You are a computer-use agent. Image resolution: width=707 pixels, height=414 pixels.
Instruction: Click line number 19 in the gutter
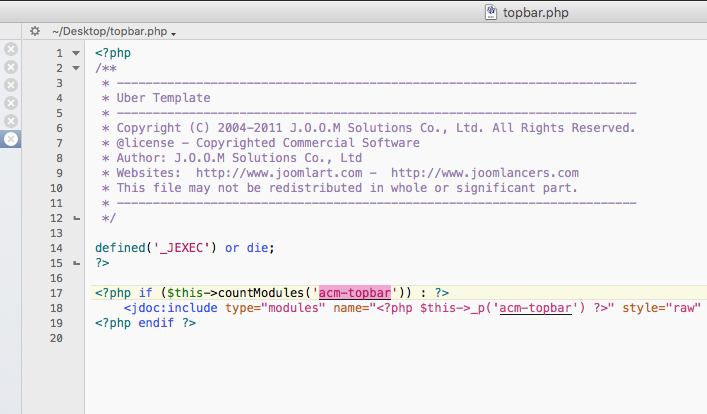click(56, 323)
